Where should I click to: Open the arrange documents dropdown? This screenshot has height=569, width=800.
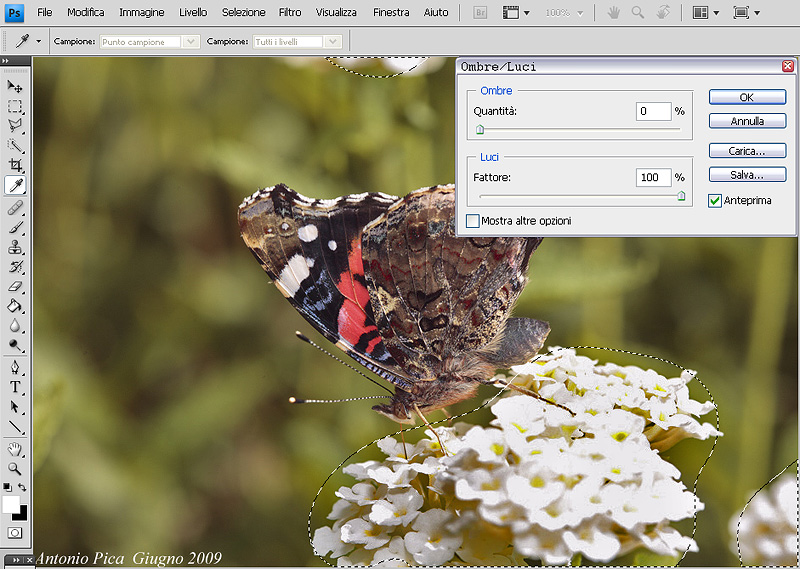tap(705, 13)
